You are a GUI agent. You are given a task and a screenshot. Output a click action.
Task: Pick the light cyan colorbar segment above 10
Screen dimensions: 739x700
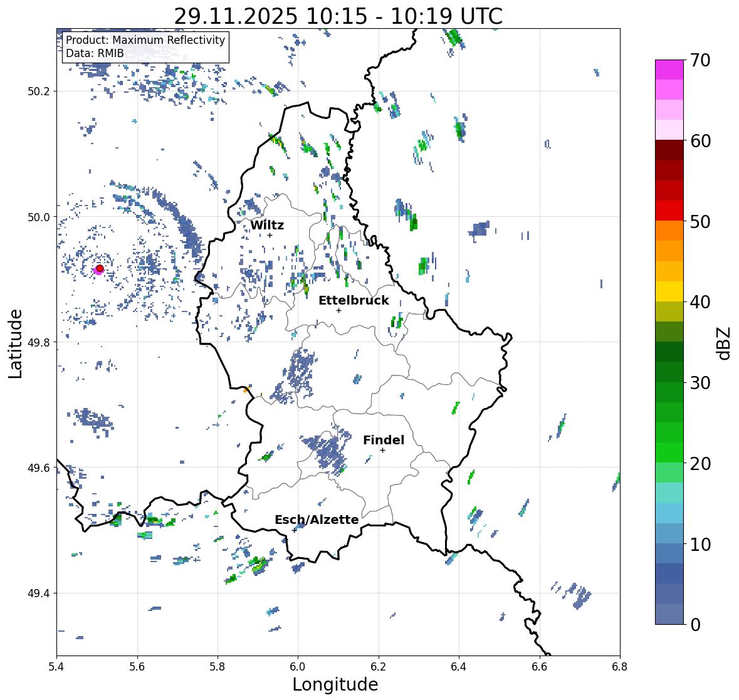[x=669, y=513]
